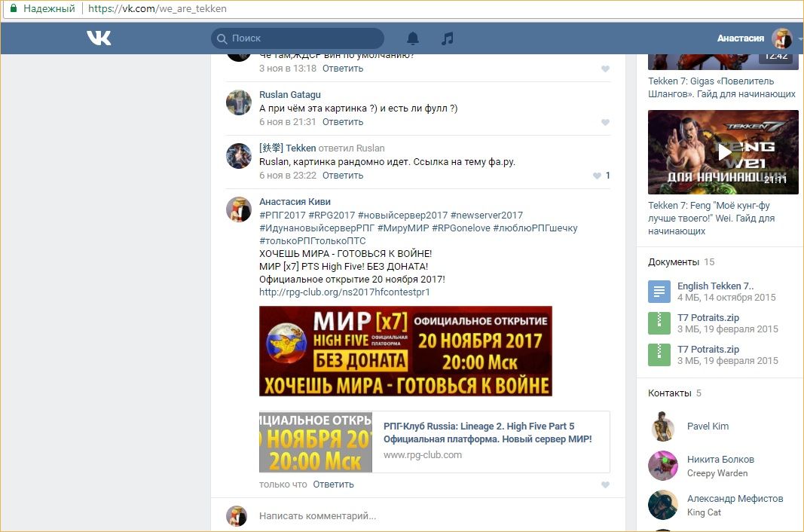The width and height of the screenshot is (804, 532).
Task: Open the [鉄拳] Tekken commenter avatar
Action: [239, 156]
